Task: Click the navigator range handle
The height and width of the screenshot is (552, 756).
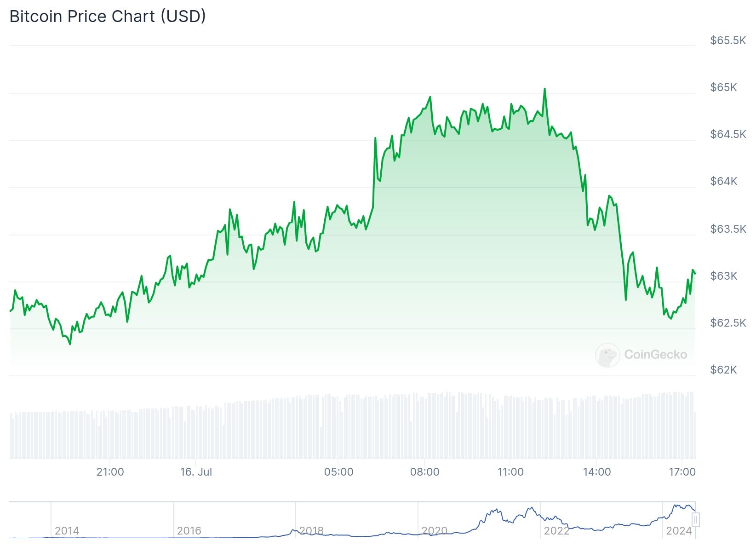Action: pos(696,520)
